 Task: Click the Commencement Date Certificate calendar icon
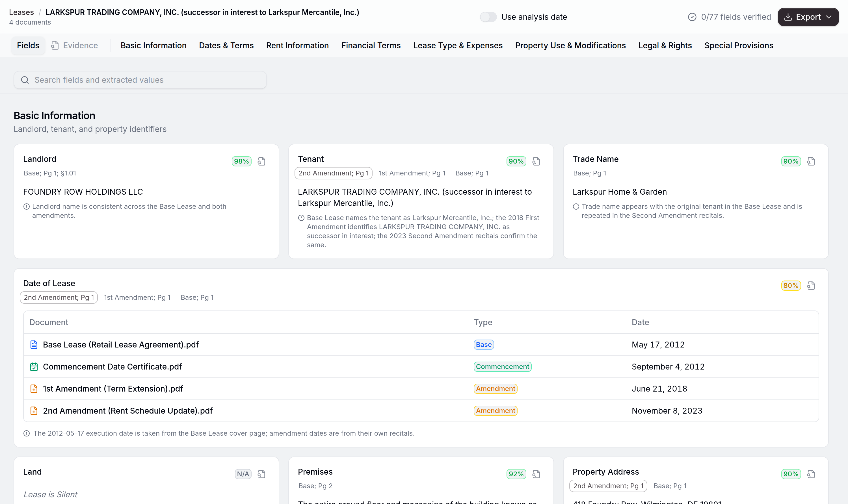click(34, 367)
